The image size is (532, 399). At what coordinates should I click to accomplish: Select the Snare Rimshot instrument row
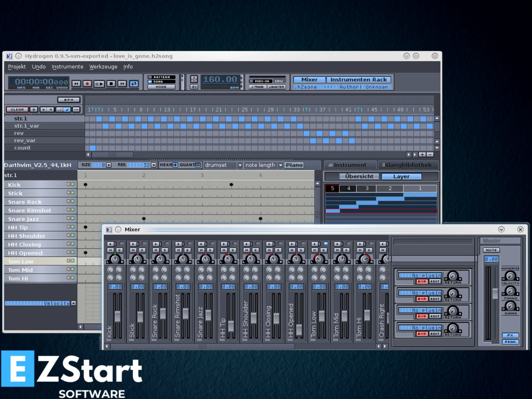(x=40, y=211)
